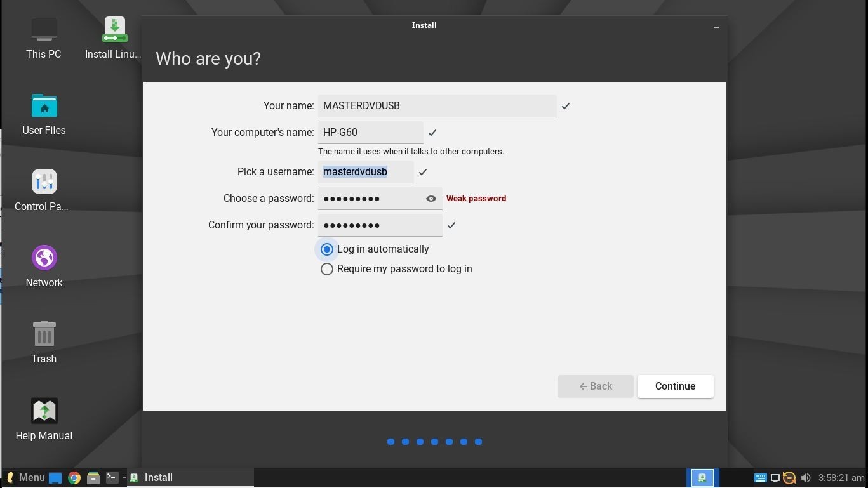Show password using the eye icon
The width and height of the screenshot is (868, 488).
click(x=431, y=199)
